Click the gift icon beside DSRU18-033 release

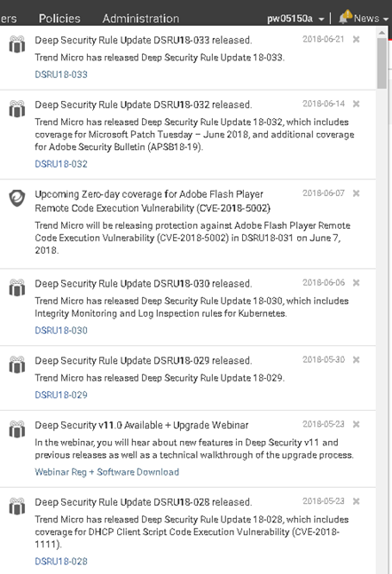click(17, 44)
